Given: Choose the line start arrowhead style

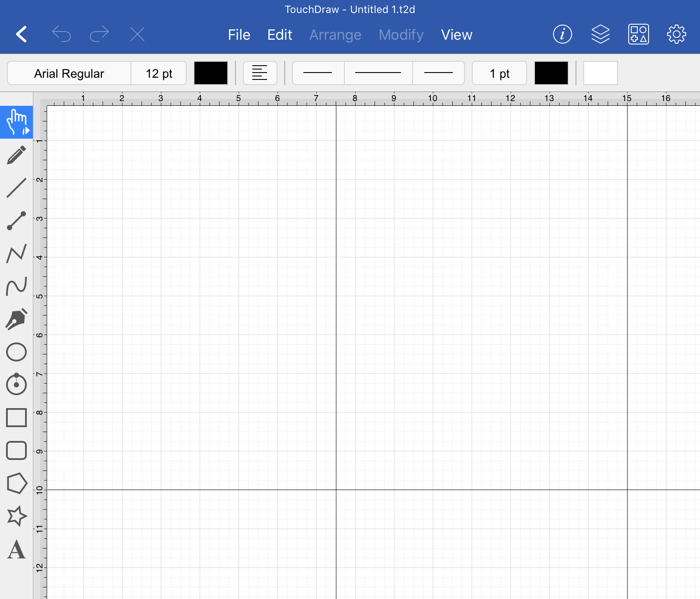Looking at the screenshot, I should pos(318,73).
